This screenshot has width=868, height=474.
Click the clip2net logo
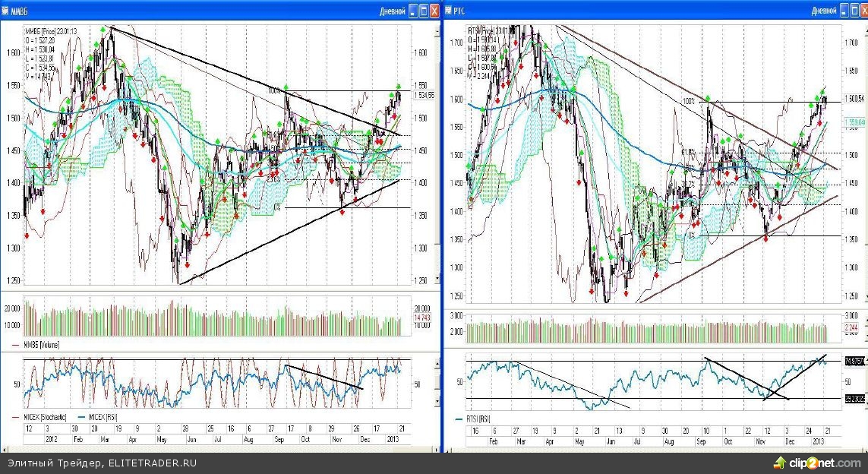(816, 462)
